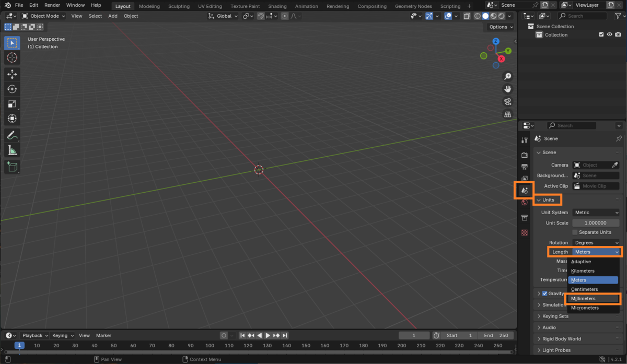
Task: Choose the Rotate tool
Action: click(13, 89)
